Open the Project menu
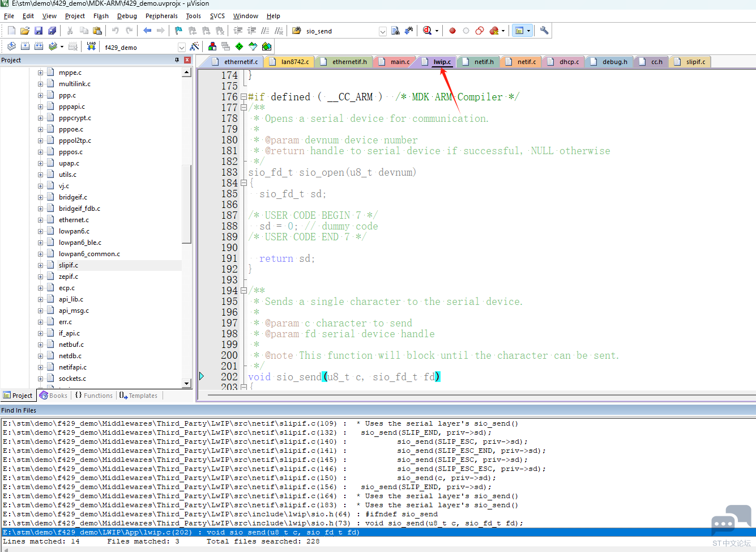 click(75, 16)
